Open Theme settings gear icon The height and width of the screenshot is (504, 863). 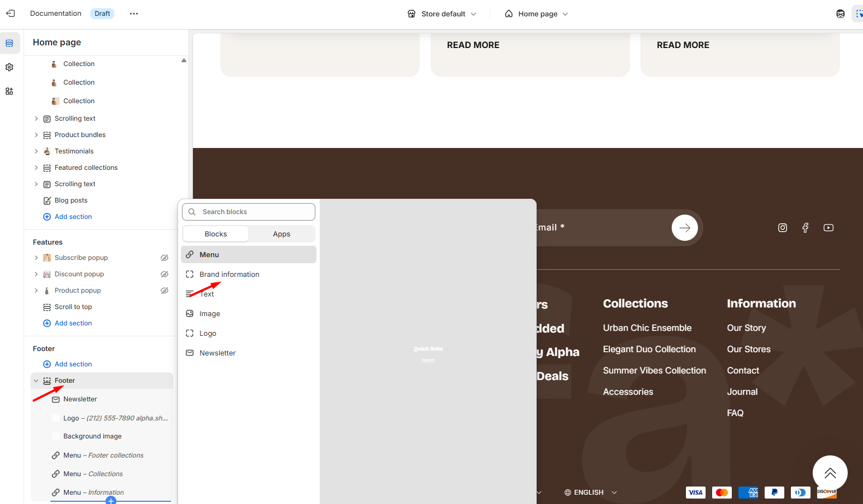click(9, 67)
